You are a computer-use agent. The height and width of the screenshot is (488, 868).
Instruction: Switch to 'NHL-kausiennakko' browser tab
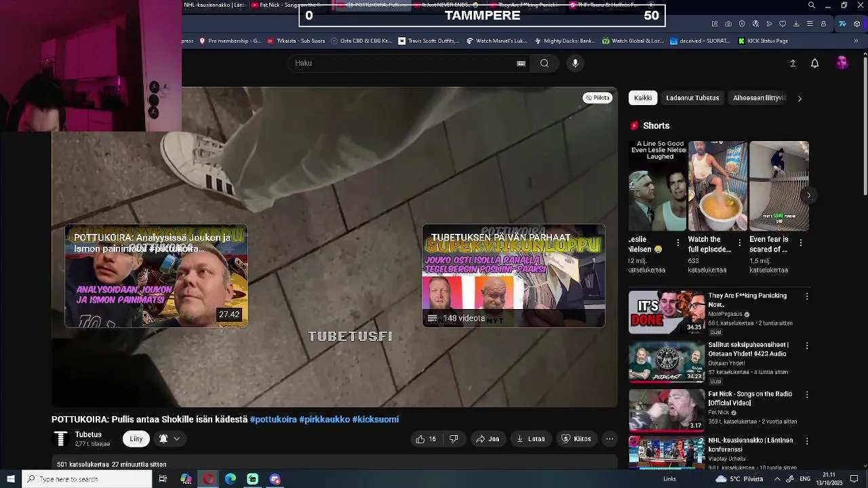click(x=214, y=5)
